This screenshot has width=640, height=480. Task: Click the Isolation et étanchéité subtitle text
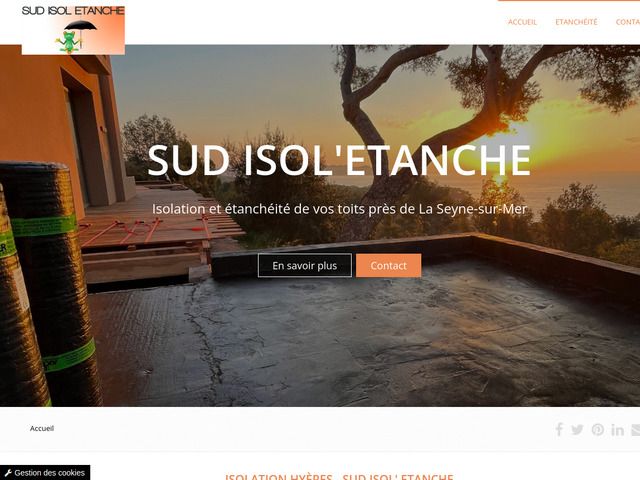(339, 209)
